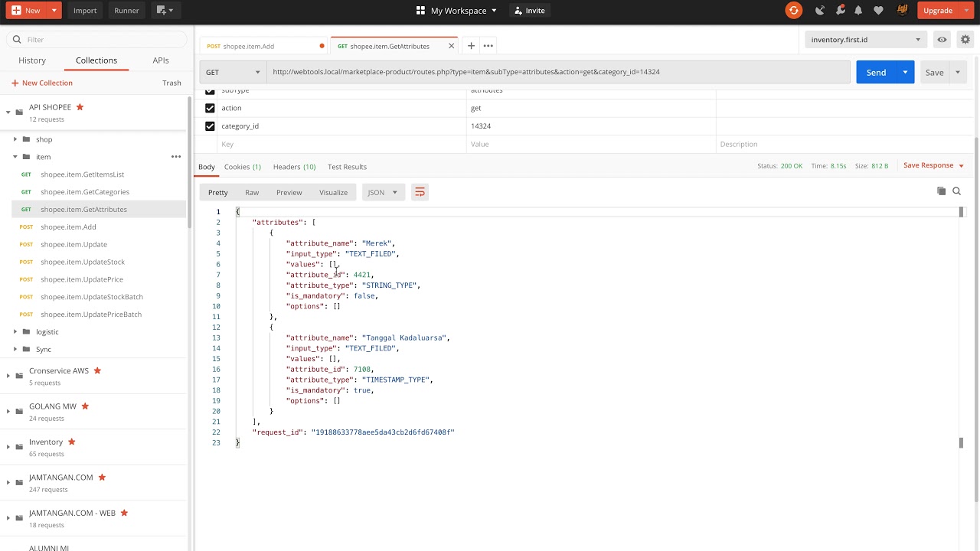Click the new window icon dropdown
This screenshot has width=980, height=551.
pos(164,11)
